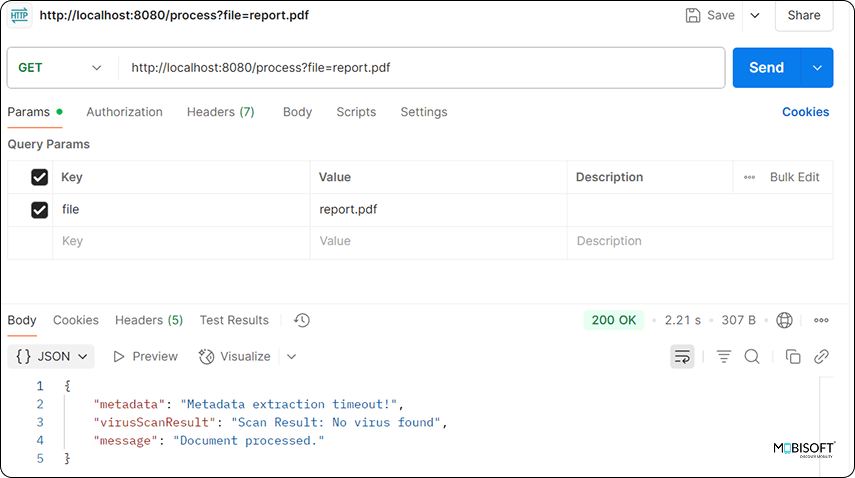The width and height of the screenshot is (855, 478).
Task: Click the Preview play icon
Action: (118, 356)
